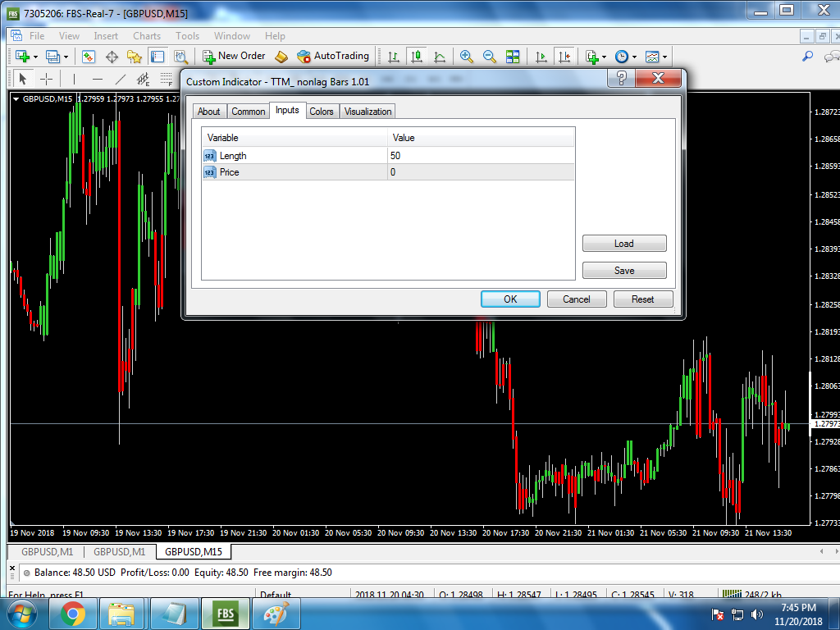Open the search magnifier icon
The image size is (840, 630).
pyautogui.click(x=807, y=56)
